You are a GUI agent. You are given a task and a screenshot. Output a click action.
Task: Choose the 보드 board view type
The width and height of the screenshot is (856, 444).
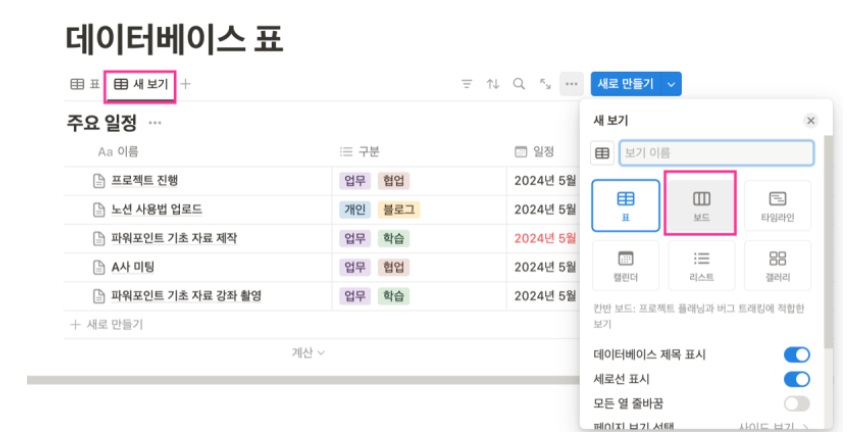701,206
